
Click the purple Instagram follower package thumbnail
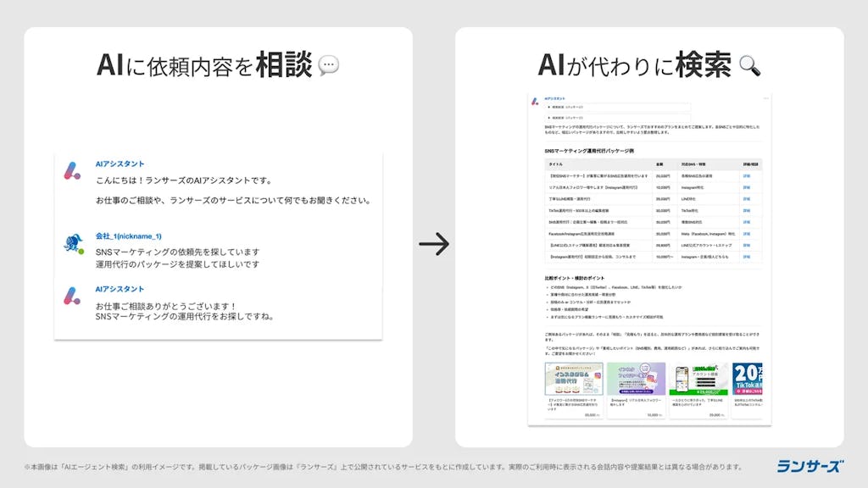tap(636, 379)
